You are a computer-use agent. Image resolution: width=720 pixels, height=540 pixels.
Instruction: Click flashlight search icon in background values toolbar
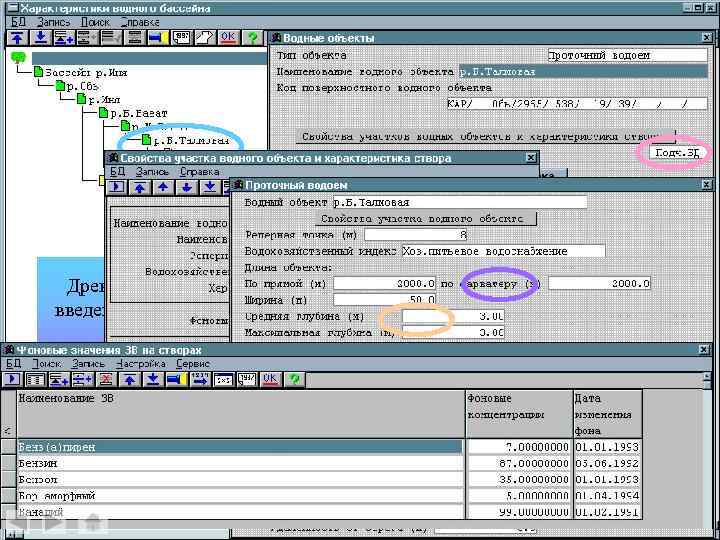[x=177, y=380]
